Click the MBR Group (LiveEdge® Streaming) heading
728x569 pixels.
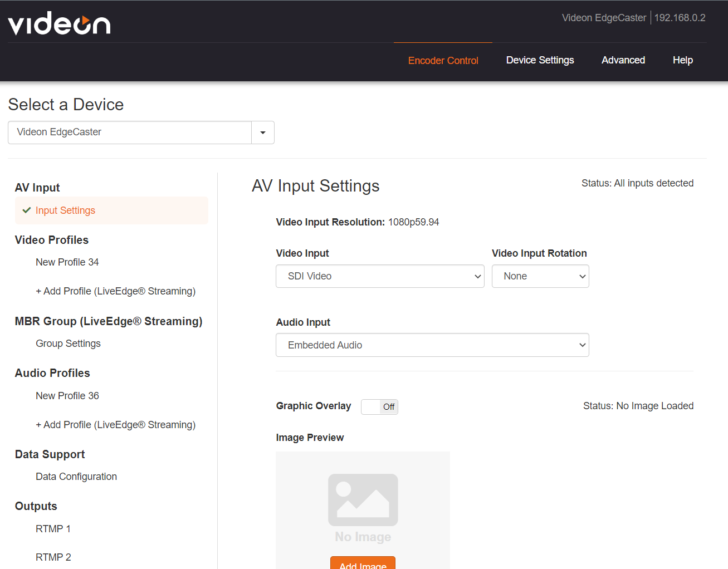tap(109, 321)
